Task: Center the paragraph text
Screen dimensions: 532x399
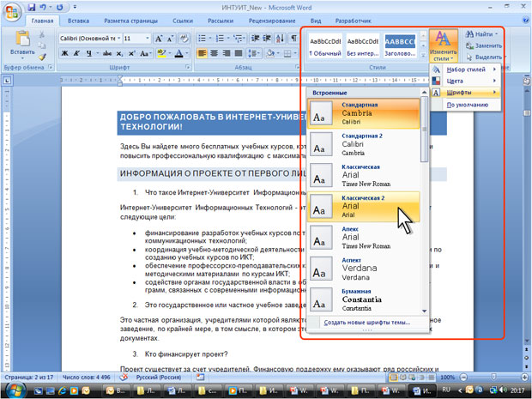Action: (x=215, y=53)
